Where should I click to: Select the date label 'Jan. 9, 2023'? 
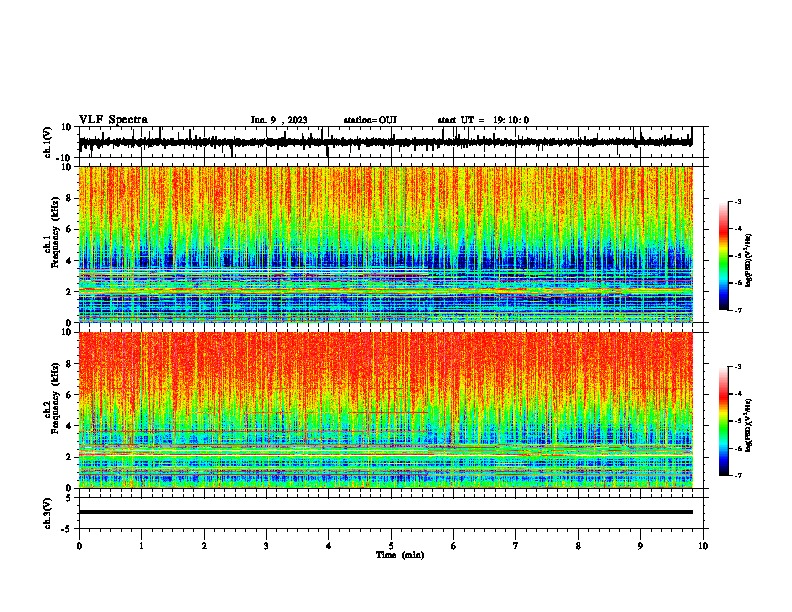click(x=279, y=120)
